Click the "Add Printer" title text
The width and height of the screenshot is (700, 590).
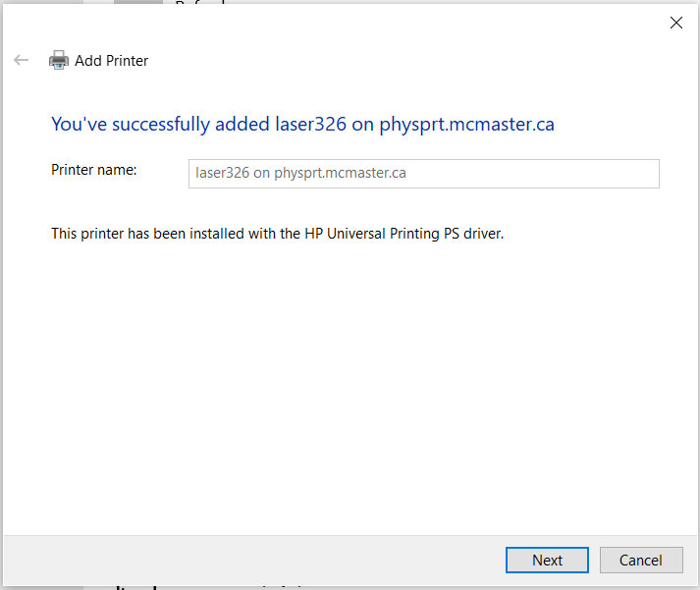coord(111,61)
